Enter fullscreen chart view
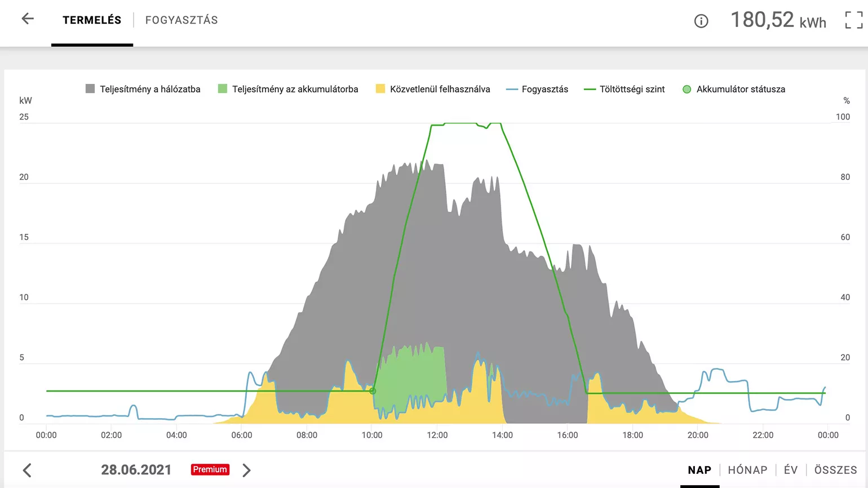 coord(853,20)
